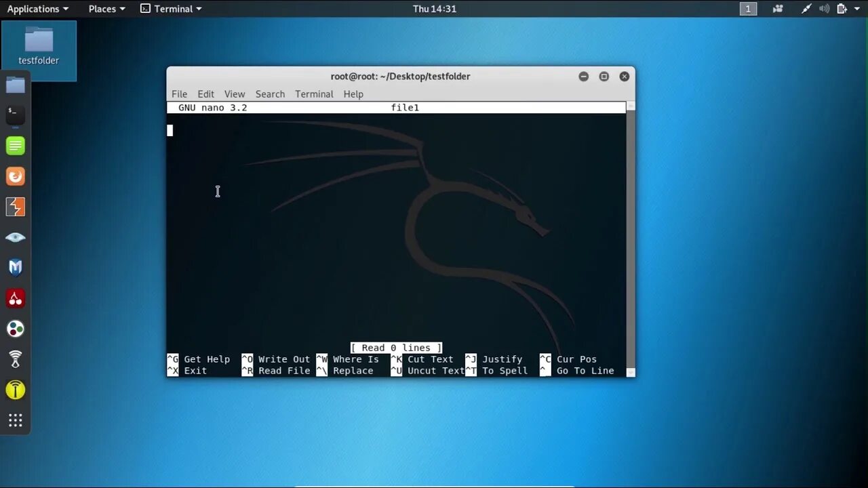Open the Files manager in the dock
Viewport: 868px width, 488px height.
(x=15, y=85)
